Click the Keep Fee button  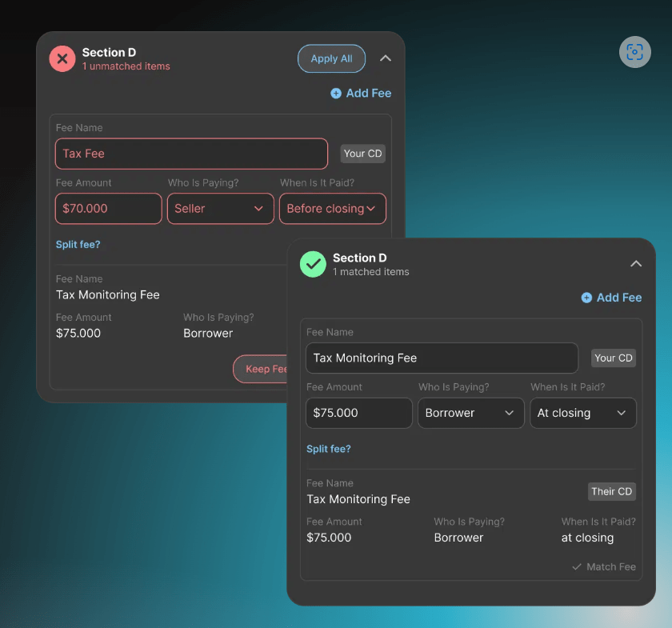264,369
